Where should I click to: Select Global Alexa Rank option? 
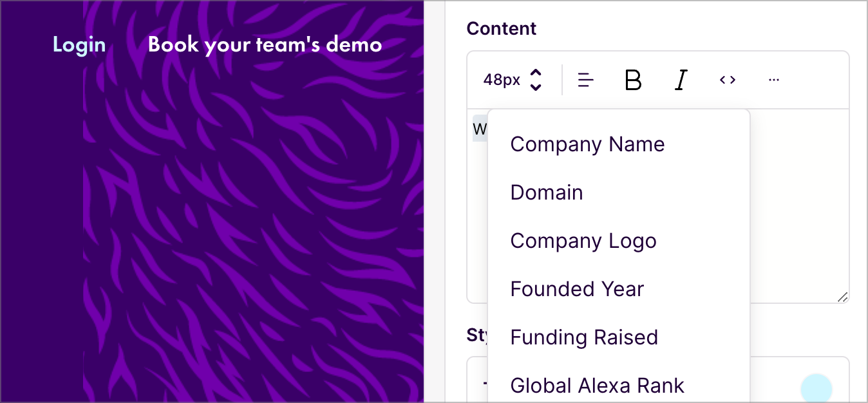click(x=597, y=386)
